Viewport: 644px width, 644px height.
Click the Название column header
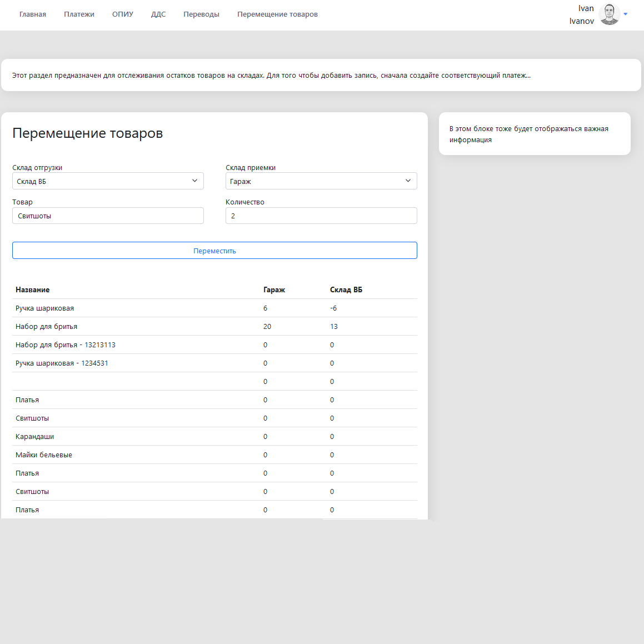pyautogui.click(x=33, y=290)
